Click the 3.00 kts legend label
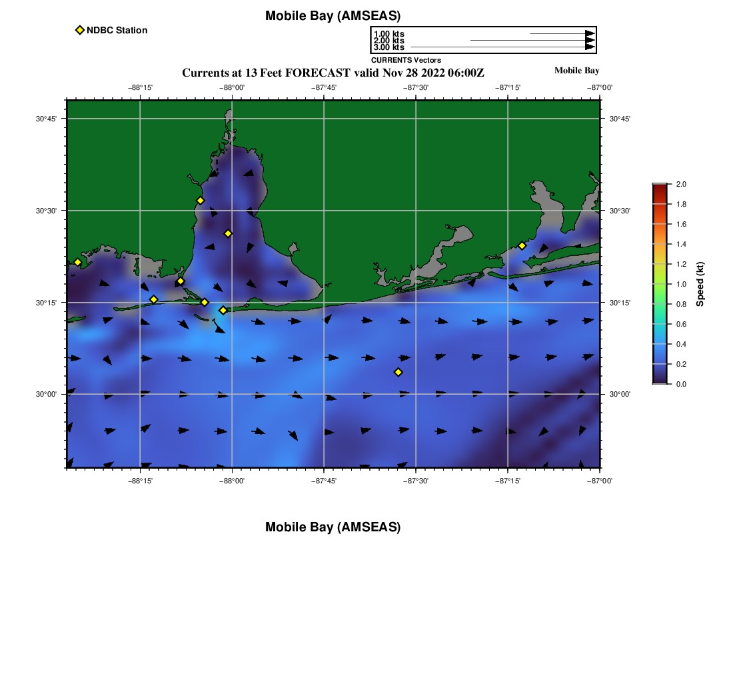Screen dimensions: 733x700 point(388,47)
